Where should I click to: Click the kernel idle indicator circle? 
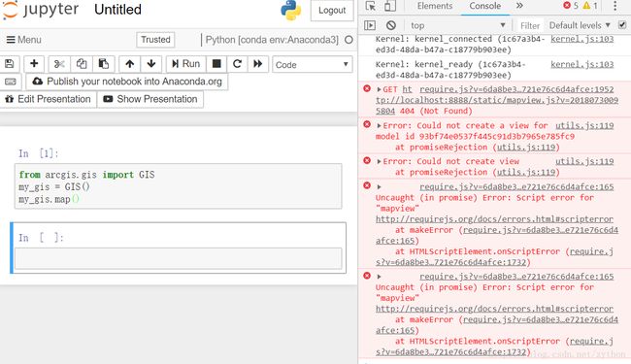pyautogui.click(x=349, y=40)
